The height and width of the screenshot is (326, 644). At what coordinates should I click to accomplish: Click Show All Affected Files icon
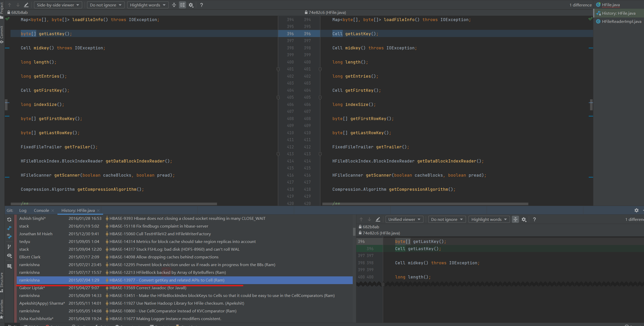[9, 236]
